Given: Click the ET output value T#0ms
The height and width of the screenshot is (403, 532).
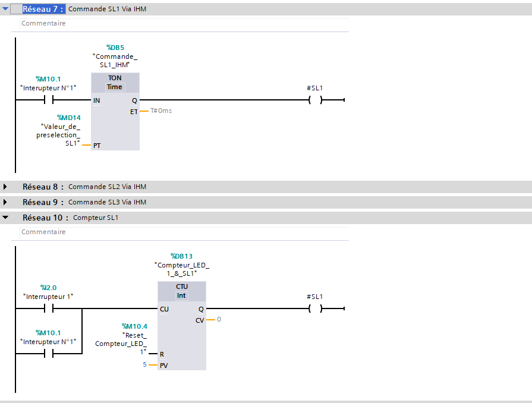Looking at the screenshot, I should coord(161,111).
